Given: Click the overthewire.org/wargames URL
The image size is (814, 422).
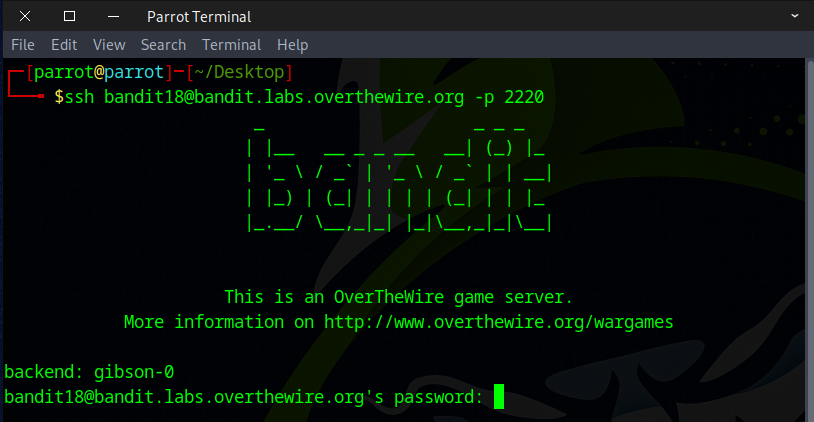Looking at the screenshot, I should (x=498, y=322).
